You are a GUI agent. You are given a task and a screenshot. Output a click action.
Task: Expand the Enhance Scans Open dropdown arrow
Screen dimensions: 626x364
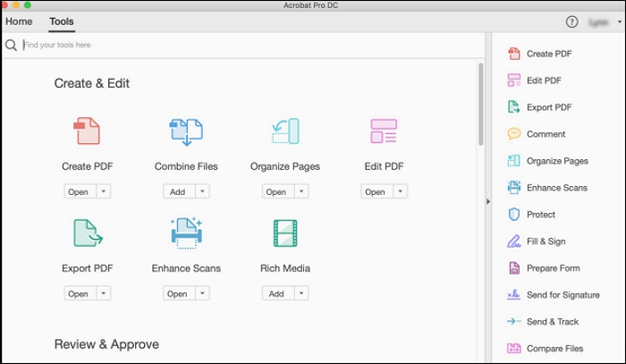click(x=202, y=293)
